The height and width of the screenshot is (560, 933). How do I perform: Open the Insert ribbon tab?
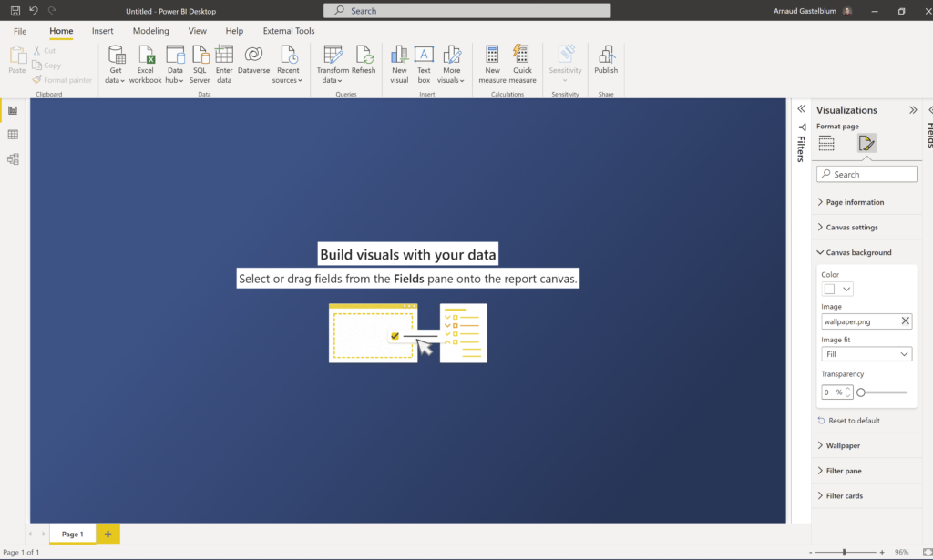(x=102, y=31)
